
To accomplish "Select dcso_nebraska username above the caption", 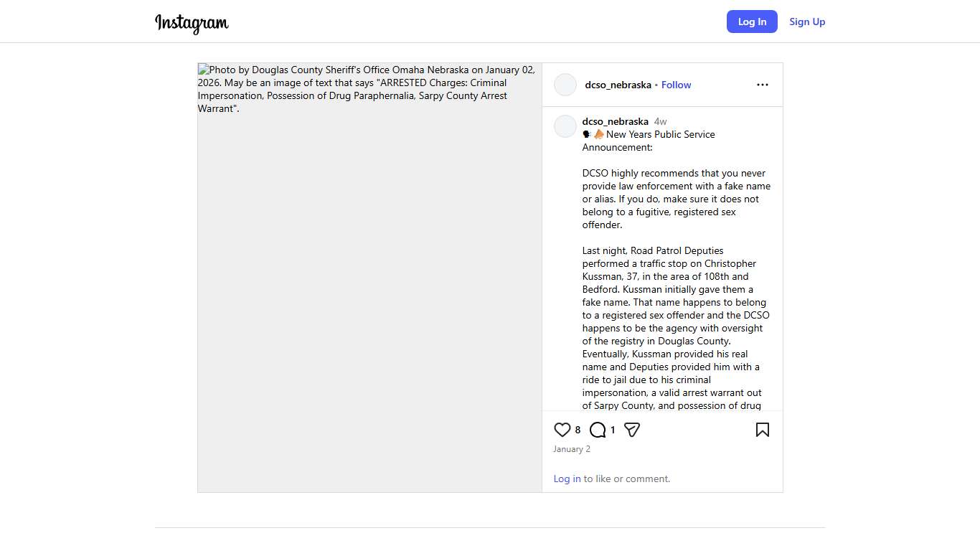I will coord(615,121).
